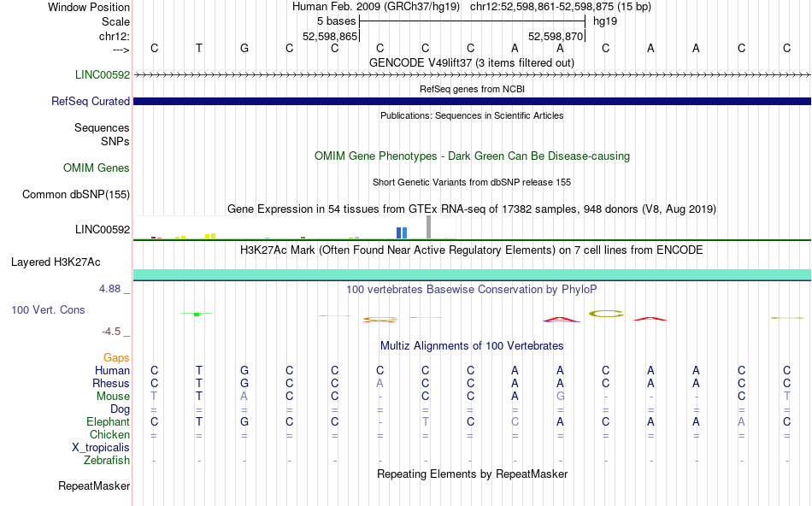The width and height of the screenshot is (812, 506).
Task: Click the Human Feb. 2009 (GRCh37/hg19) assembly text
Action: point(376,7)
